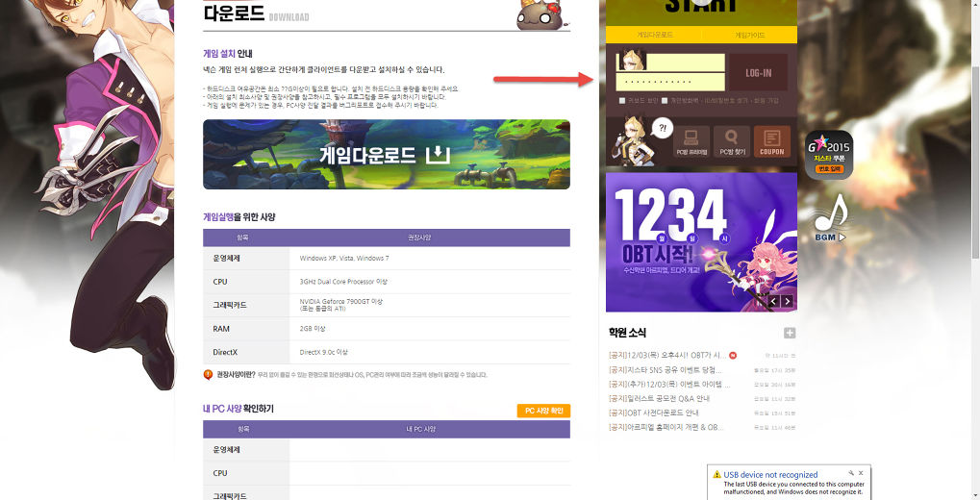
Task: Enable the 키보드 보안 checkbox
Action: 623,100
